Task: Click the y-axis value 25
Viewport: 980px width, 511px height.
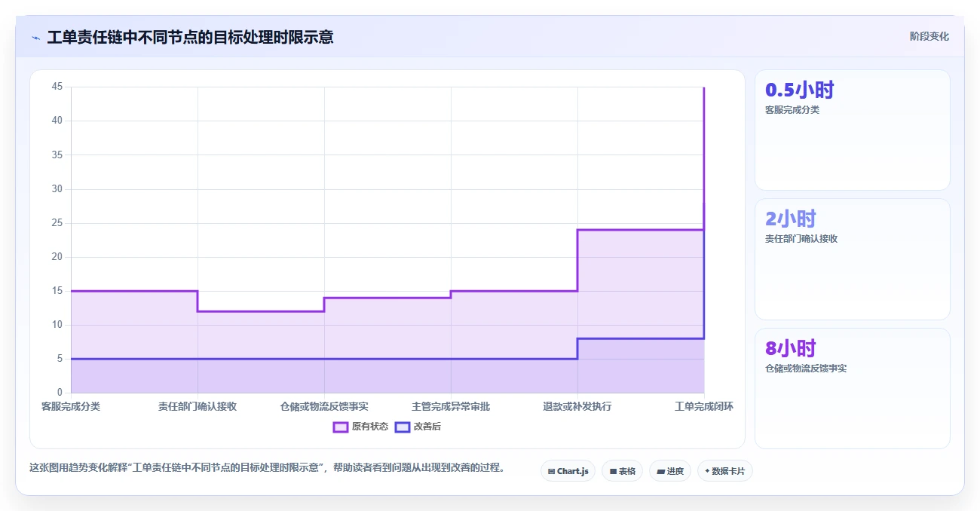Action: (57, 223)
